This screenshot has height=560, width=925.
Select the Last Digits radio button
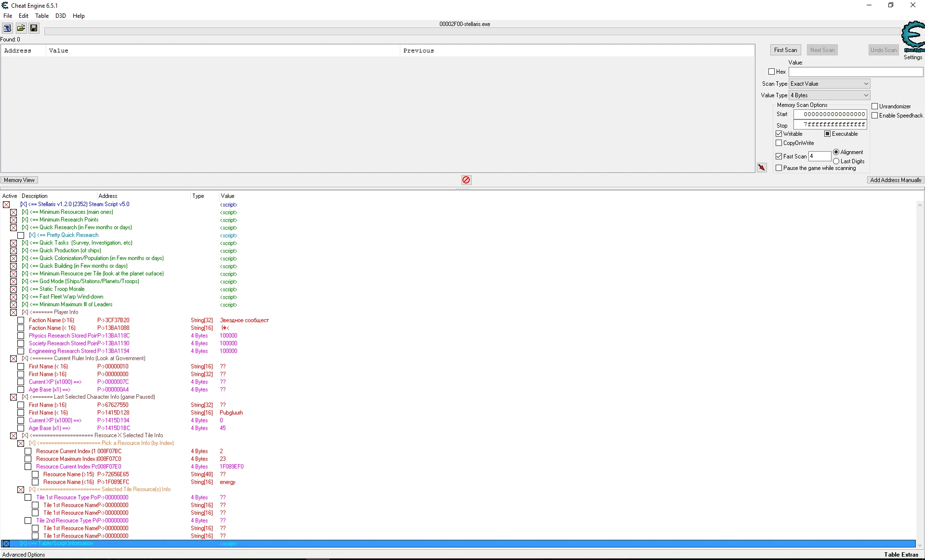[x=836, y=161]
